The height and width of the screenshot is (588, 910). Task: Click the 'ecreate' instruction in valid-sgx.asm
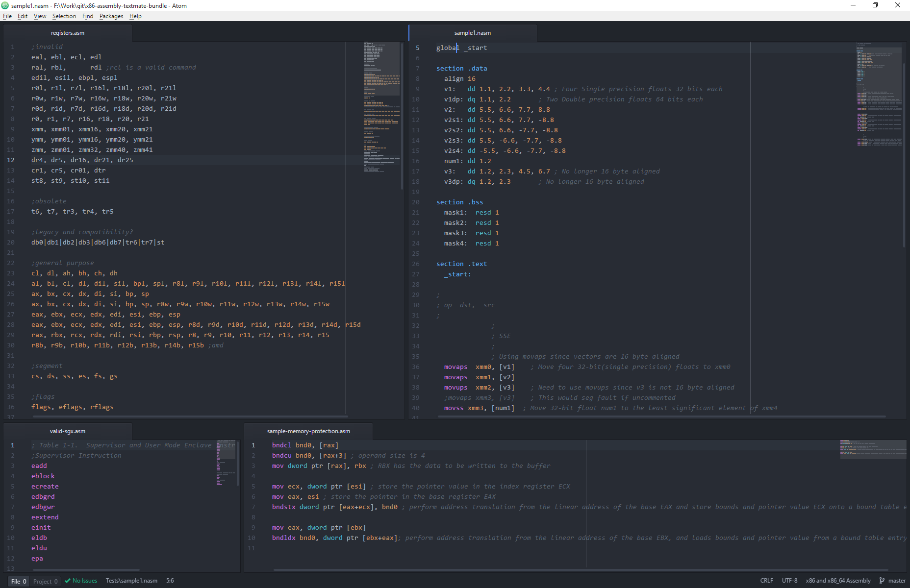45,487
